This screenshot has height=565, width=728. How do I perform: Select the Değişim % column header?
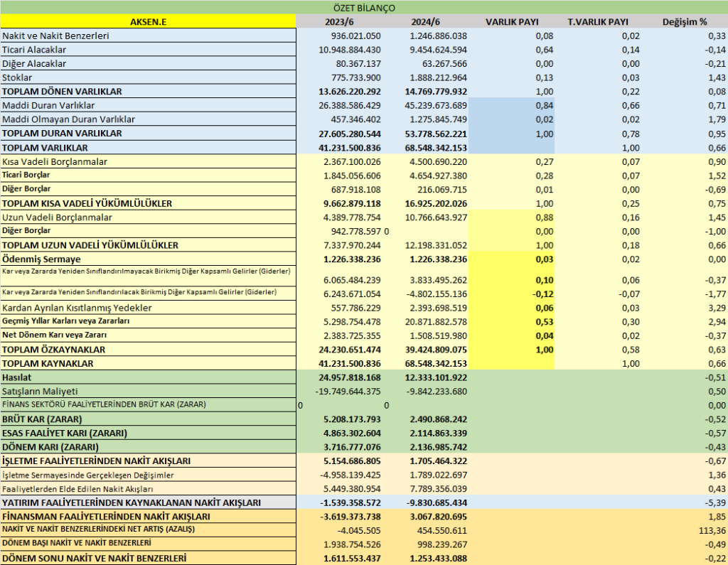point(685,22)
